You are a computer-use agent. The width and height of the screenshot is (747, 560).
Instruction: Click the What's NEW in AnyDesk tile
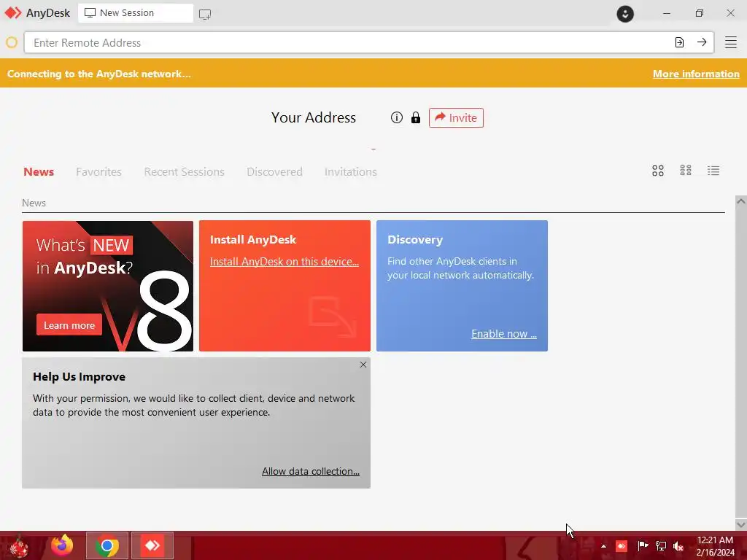tap(108, 286)
